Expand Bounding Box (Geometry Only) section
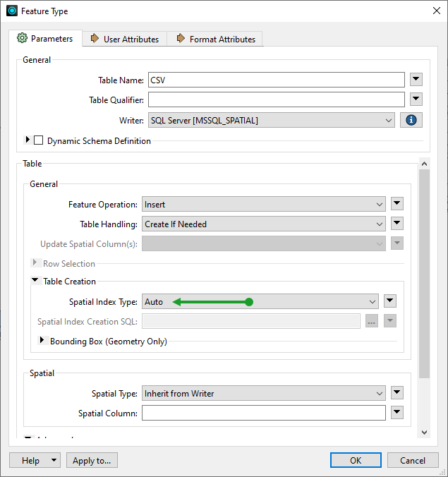448x477 pixels. (x=42, y=341)
